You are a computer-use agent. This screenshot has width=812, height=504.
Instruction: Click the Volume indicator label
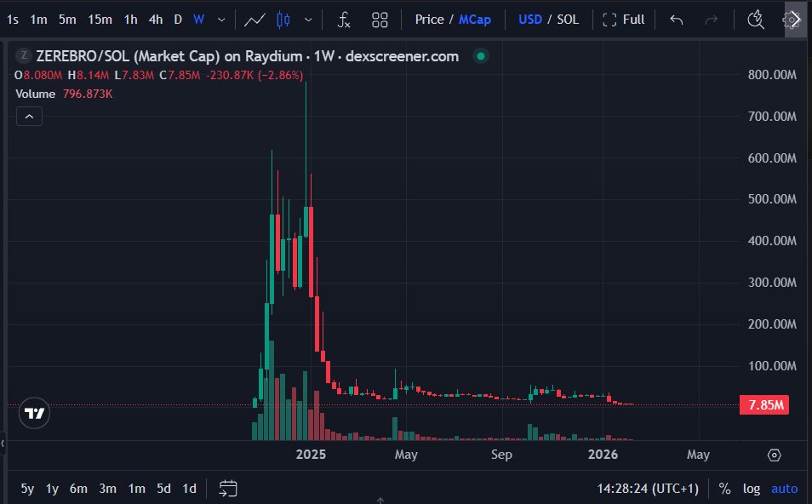tap(35, 94)
